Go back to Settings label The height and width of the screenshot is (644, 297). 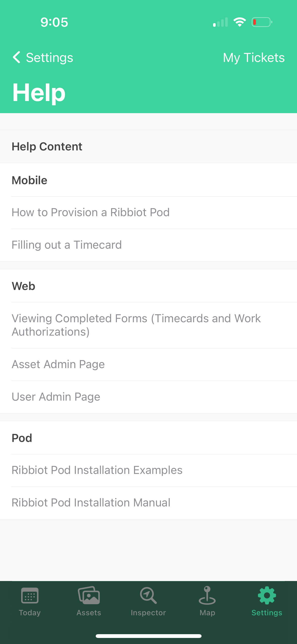point(50,57)
